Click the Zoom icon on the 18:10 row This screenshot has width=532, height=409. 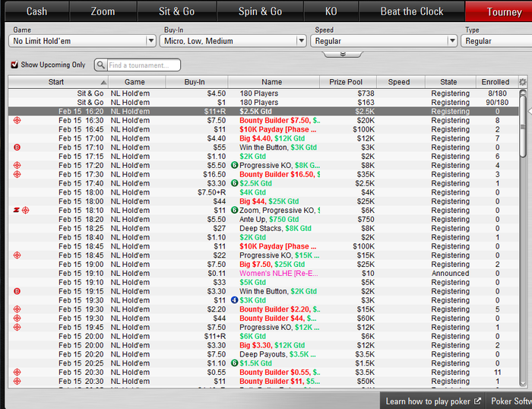point(16,210)
